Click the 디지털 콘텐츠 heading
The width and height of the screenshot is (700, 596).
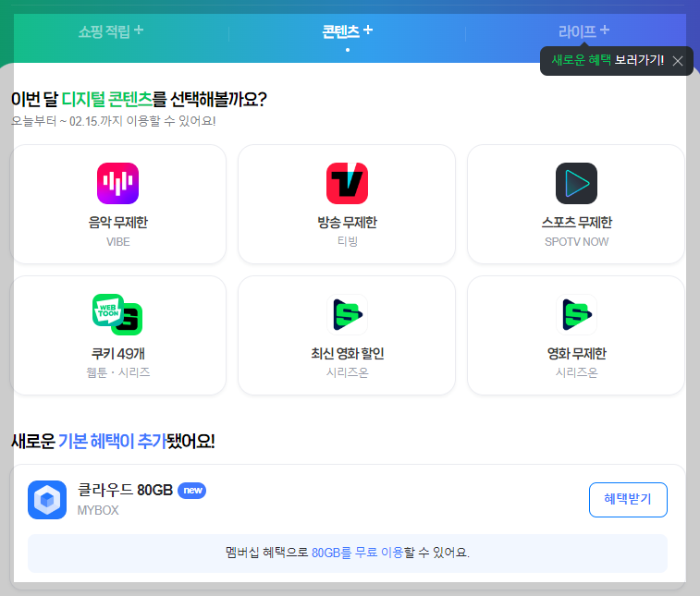point(106,99)
